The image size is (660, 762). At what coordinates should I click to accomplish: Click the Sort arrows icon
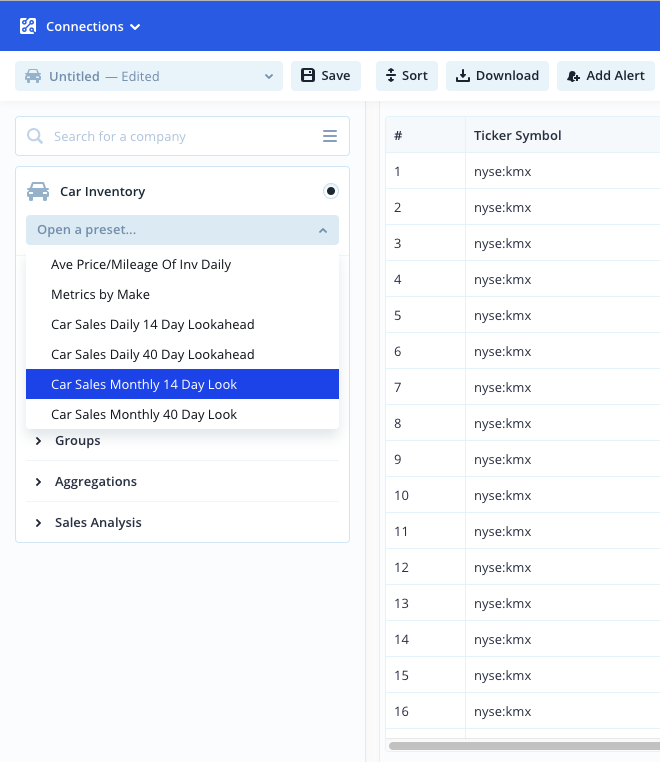391,75
